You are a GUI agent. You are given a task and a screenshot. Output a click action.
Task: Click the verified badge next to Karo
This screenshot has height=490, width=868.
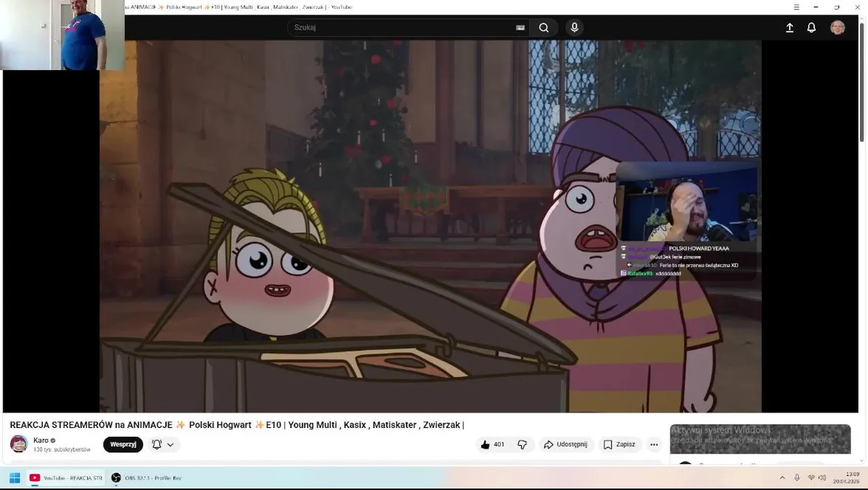[x=53, y=440]
